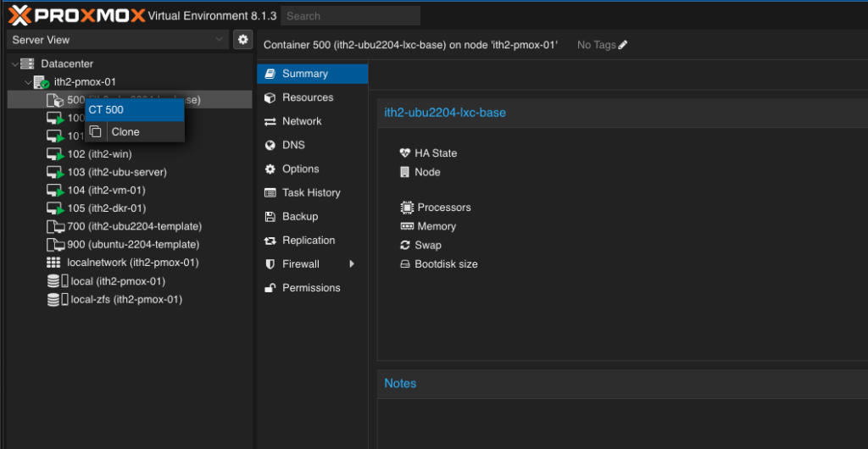The width and height of the screenshot is (868, 449).
Task: Focus the Search field
Action: (x=350, y=16)
